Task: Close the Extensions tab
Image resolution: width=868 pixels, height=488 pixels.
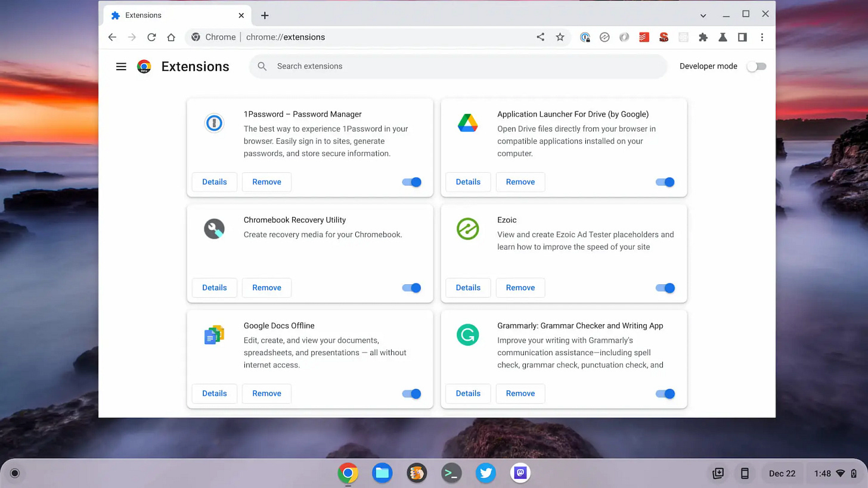Action: click(x=241, y=15)
